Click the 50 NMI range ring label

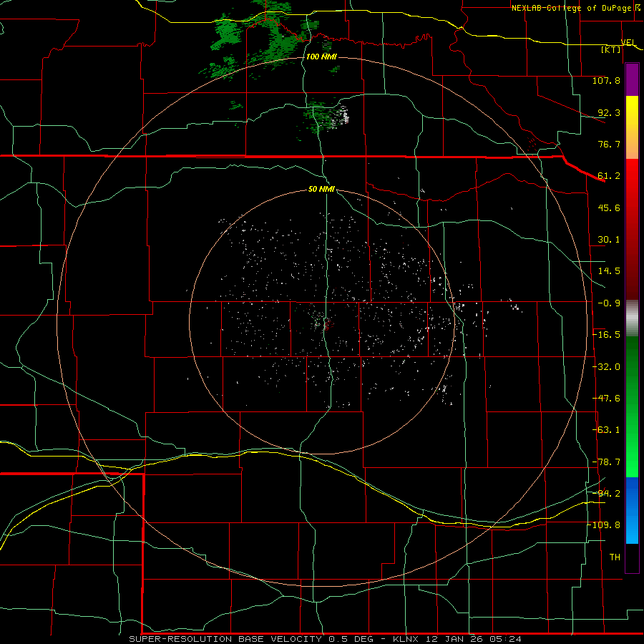point(321,190)
